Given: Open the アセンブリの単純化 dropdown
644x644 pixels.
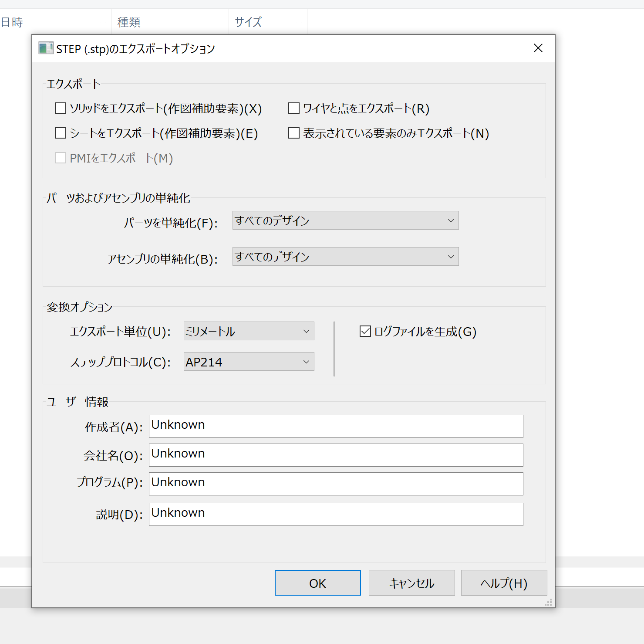Looking at the screenshot, I should (345, 257).
